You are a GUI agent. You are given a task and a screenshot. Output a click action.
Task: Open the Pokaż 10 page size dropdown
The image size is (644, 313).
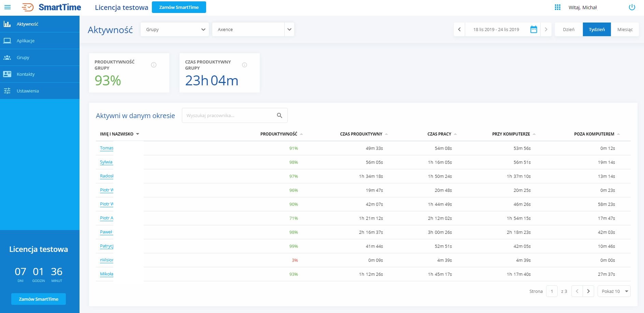tap(614, 291)
